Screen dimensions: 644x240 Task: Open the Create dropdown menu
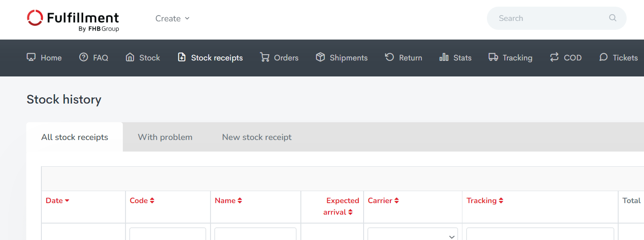172,18
